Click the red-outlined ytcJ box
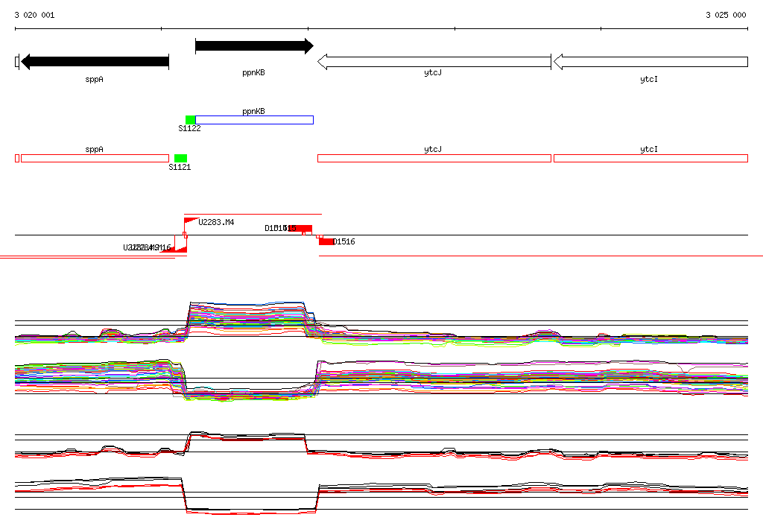The image size is (763, 532). pyautogui.click(x=434, y=158)
